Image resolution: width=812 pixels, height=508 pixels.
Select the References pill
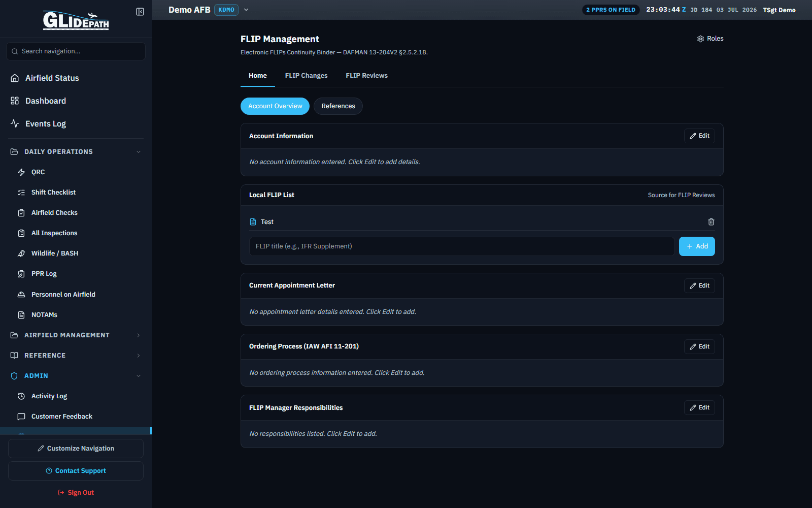point(338,106)
